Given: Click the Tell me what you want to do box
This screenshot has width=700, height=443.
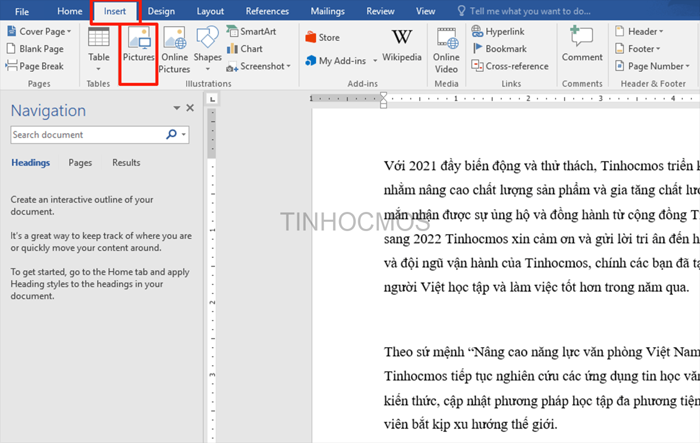Looking at the screenshot, I should [x=524, y=11].
